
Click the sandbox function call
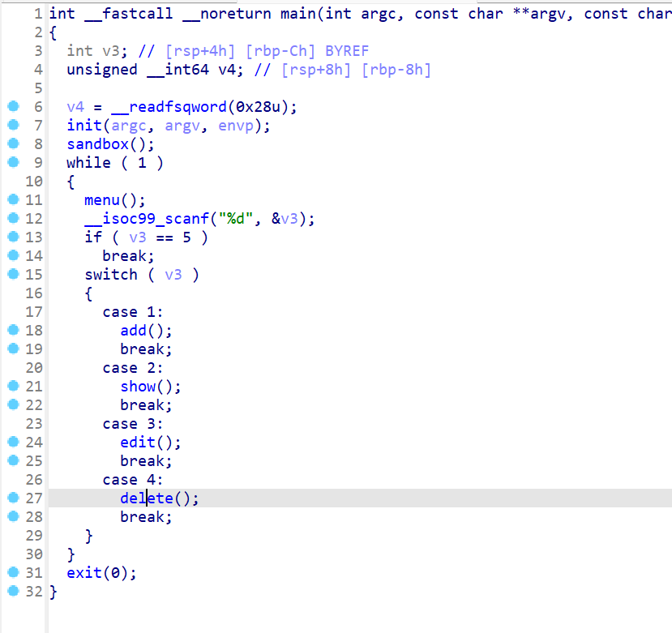pos(98,144)
